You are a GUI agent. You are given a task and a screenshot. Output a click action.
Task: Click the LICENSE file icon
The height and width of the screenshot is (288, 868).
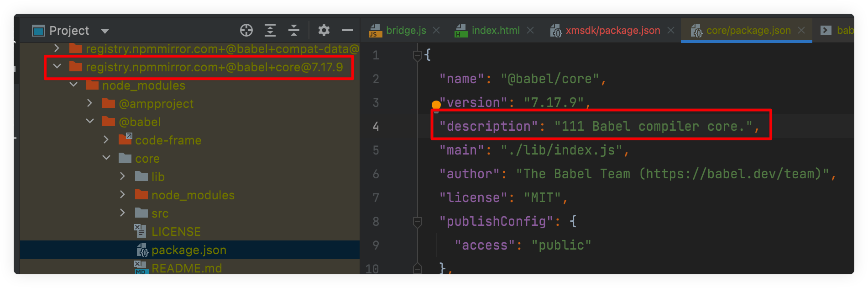pyautogui.click(x=140, y=231)
